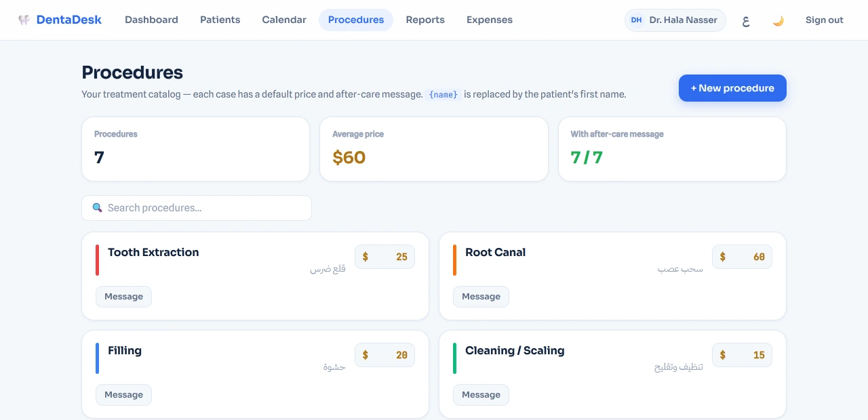Toggle dark mode with the moon icon
Screen dimensions: 868x420
coord(778,20)
